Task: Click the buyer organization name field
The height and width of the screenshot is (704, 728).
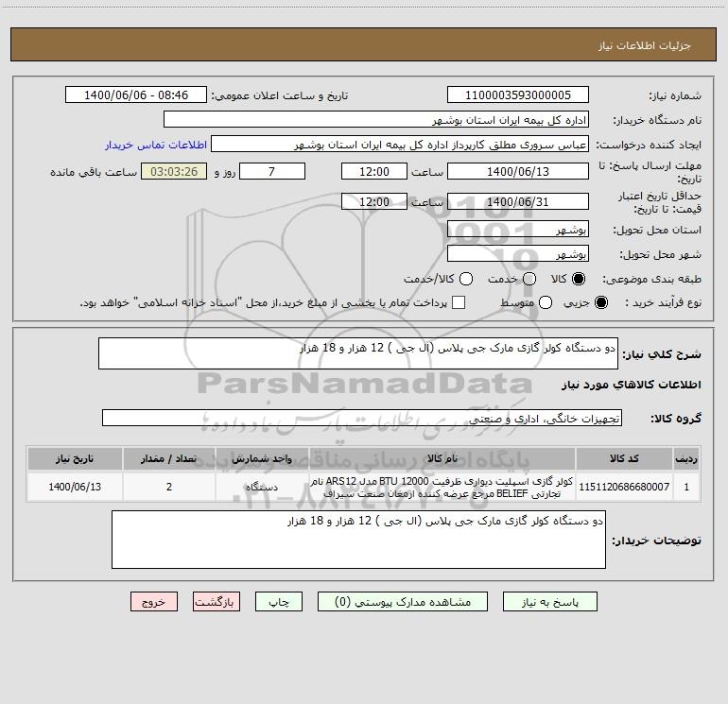Action: point(376,119)
